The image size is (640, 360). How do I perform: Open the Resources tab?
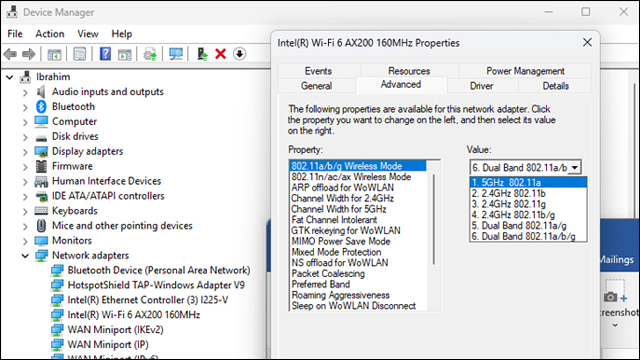409,71
